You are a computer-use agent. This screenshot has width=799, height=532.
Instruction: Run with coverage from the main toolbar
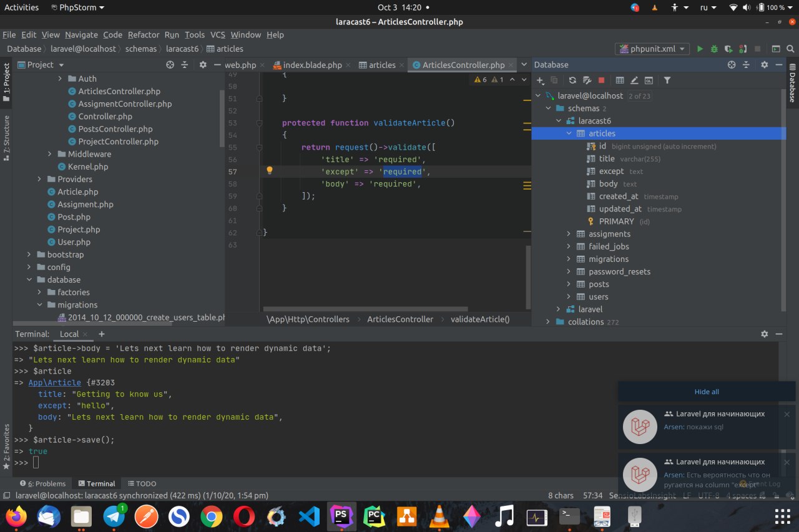pyautogui.click(x=728, y=49)
